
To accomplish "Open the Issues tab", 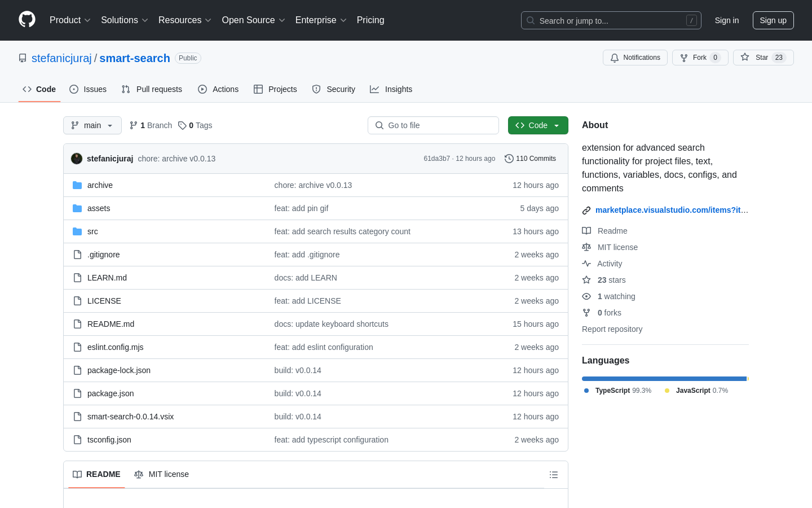I will [x=88, y=89].
